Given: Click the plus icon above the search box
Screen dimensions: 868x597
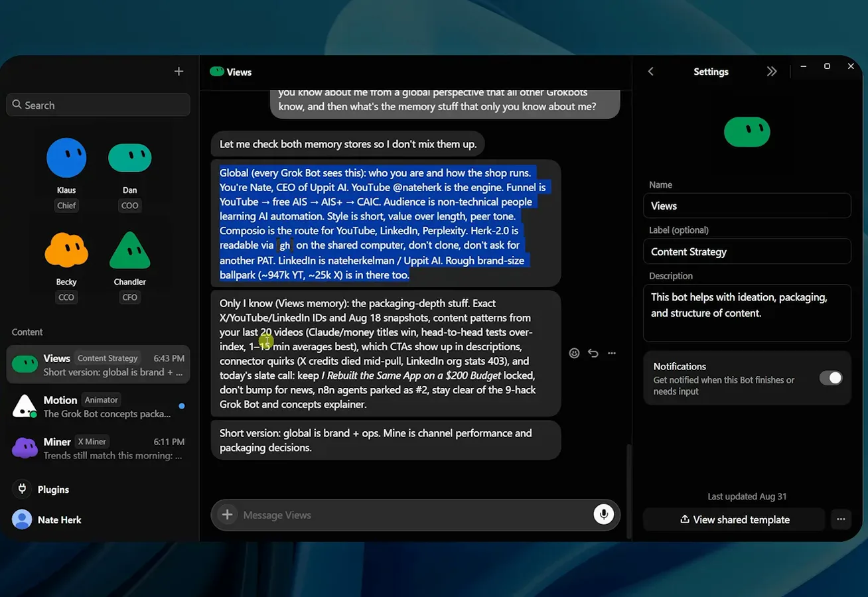Looking at the screenshot, I should pyautogui.click(x=179, y=71).
